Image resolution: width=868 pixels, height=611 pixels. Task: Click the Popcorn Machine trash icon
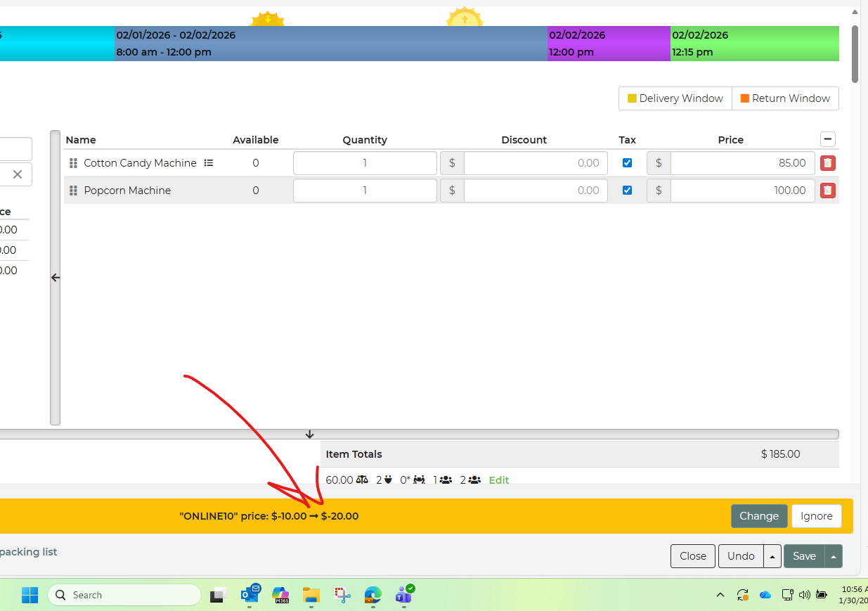click(827, 191)
